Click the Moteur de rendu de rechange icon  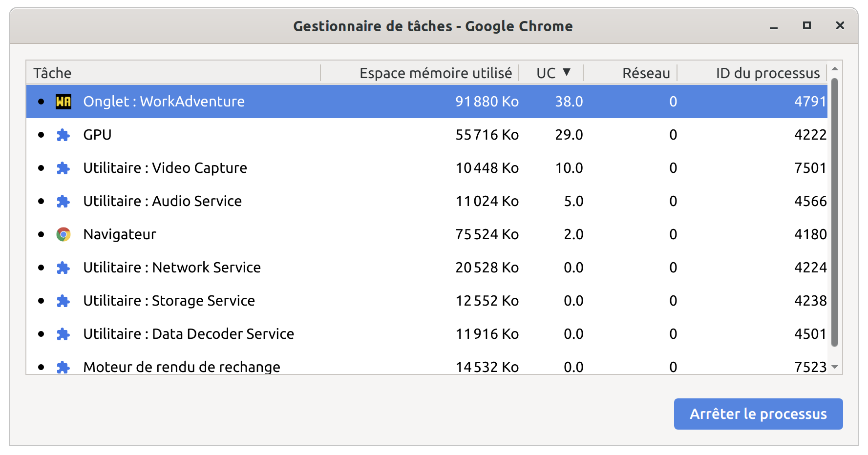coord(63,367)
